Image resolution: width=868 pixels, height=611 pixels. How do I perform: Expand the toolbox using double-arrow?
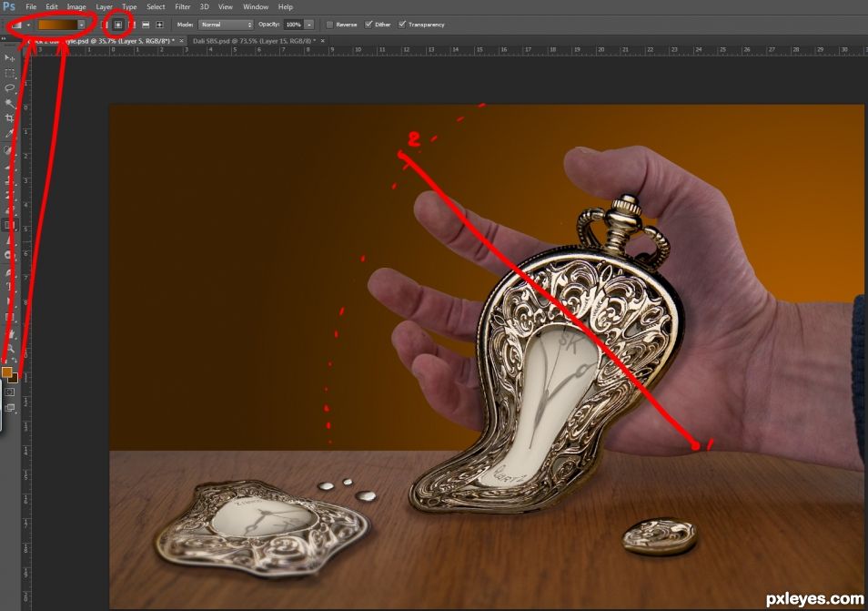4,38
